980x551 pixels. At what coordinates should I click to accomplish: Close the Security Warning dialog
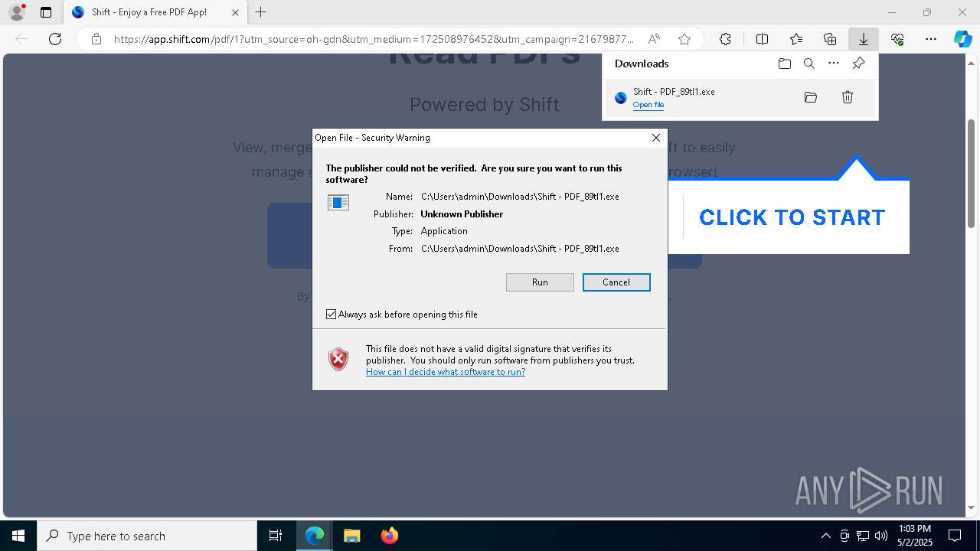pos(656,138)
